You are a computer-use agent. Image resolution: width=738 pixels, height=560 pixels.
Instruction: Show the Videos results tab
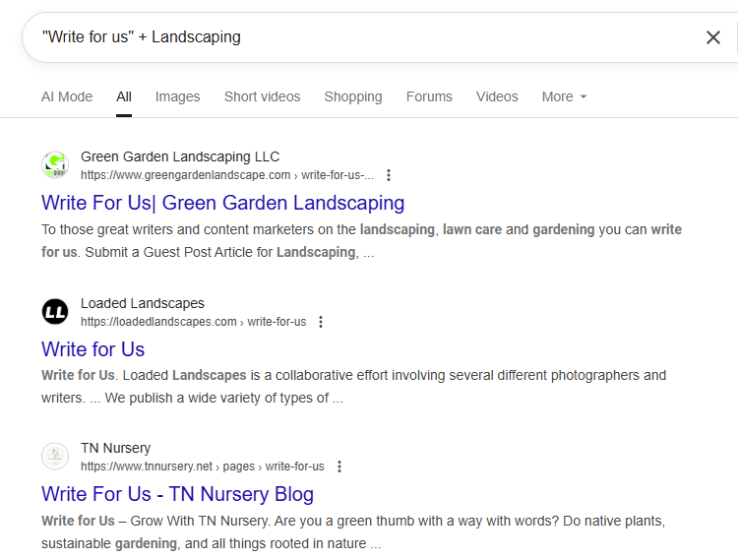pos(497,96)
